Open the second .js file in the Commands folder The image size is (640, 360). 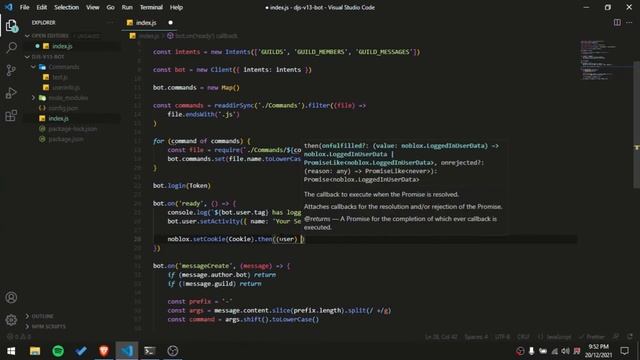pos(66,87)
